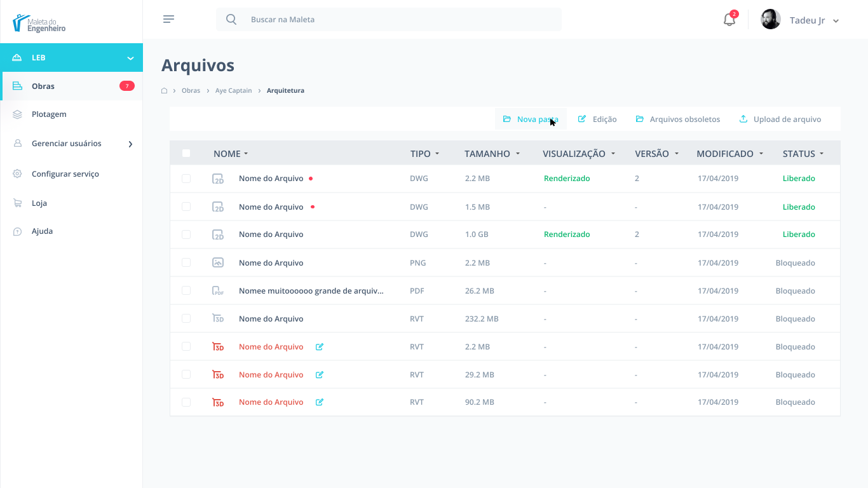Viewport: 868px width, 488px height.
Task: Click the PDF file type icon
Action: (218, 291)
